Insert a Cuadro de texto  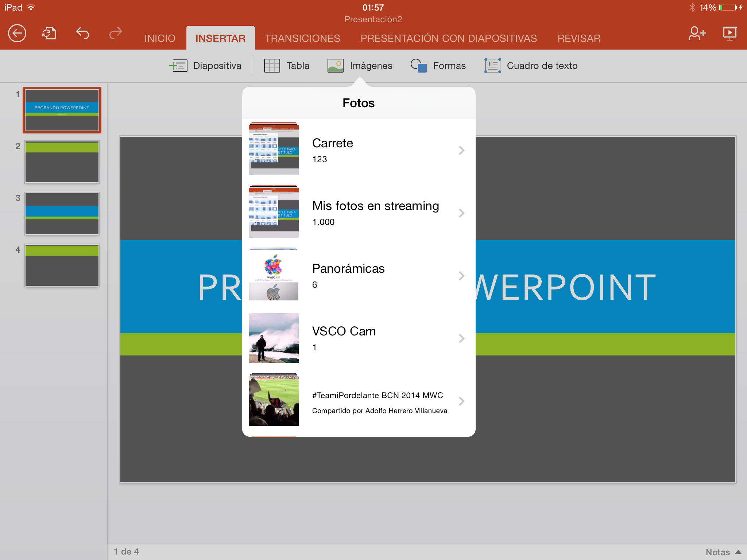pyautogui.click(x=531, y=66)
